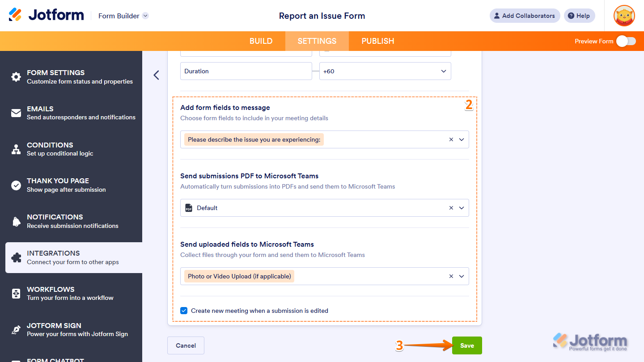Expand the Default PDF selection dropdown
Viewport: 644px width, 362px height.
pyautogui.click(x=462, y=208)
